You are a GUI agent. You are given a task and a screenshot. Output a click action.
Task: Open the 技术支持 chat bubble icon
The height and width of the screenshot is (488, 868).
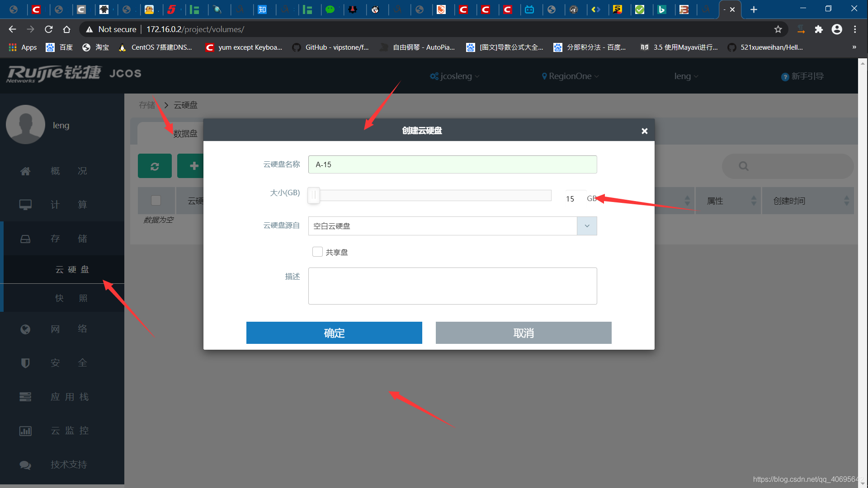25,465
